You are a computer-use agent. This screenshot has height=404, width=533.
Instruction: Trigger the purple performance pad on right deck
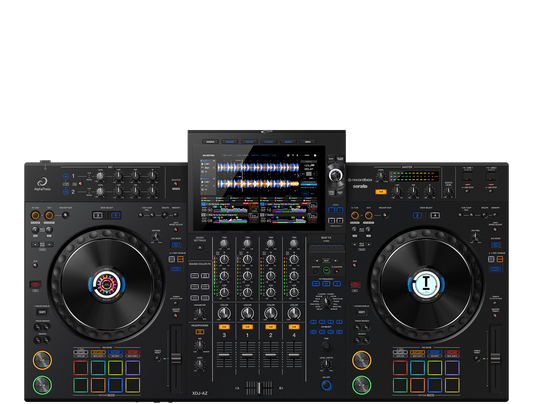[452, 368]
